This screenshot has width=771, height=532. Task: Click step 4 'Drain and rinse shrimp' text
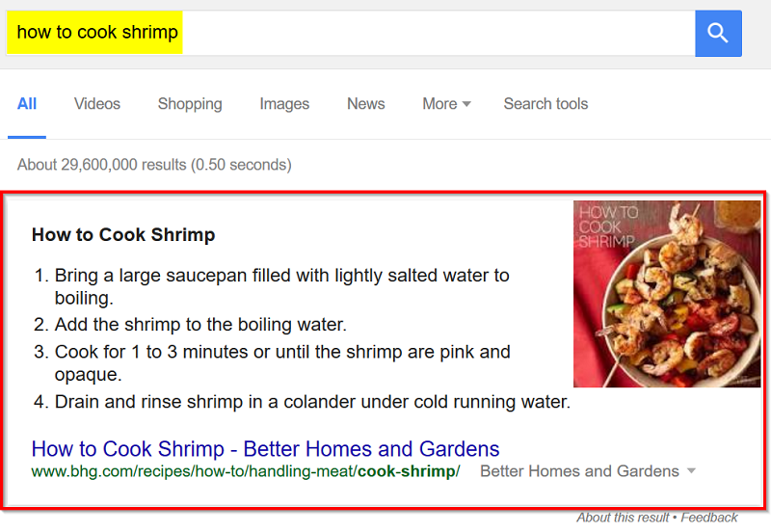coord(312,402)
